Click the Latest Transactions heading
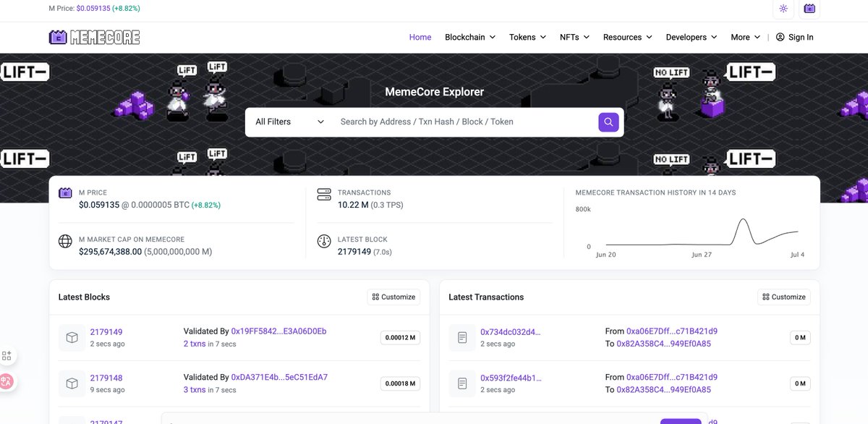The width and height of the screenshot is (868, 424). [x=486, y=297]
